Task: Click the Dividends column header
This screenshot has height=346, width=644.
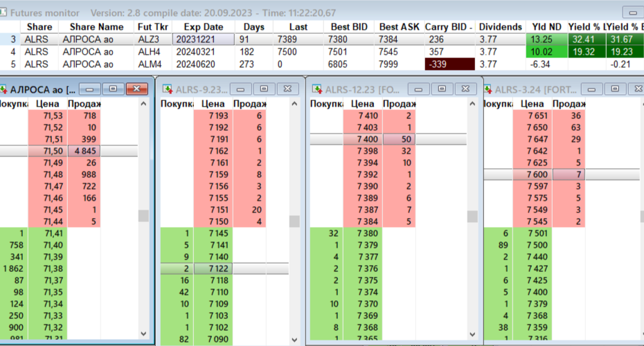Action: pos(500,27)
